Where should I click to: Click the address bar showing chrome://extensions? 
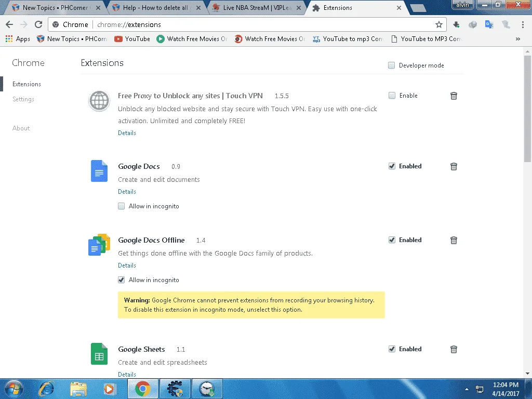(246, 24)
